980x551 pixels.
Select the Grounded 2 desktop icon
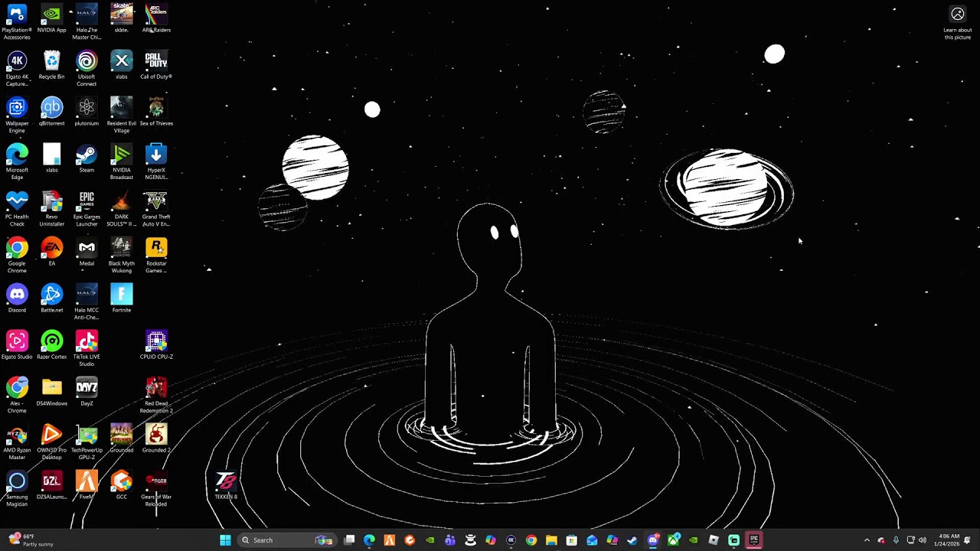point(156,439)
